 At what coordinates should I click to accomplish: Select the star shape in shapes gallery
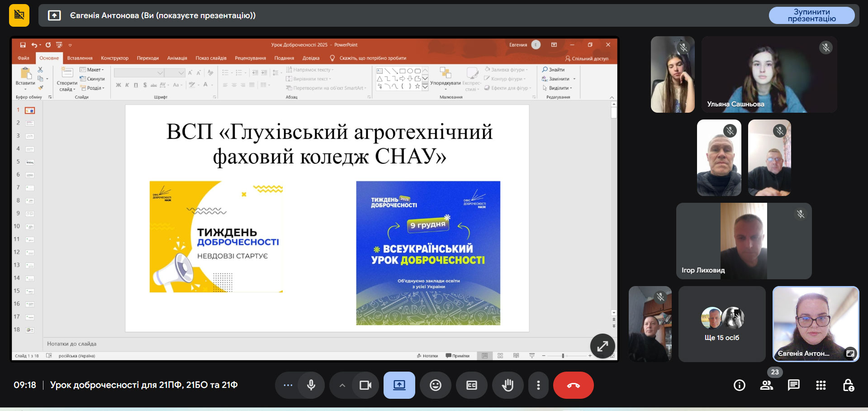[x=417, y=86]
